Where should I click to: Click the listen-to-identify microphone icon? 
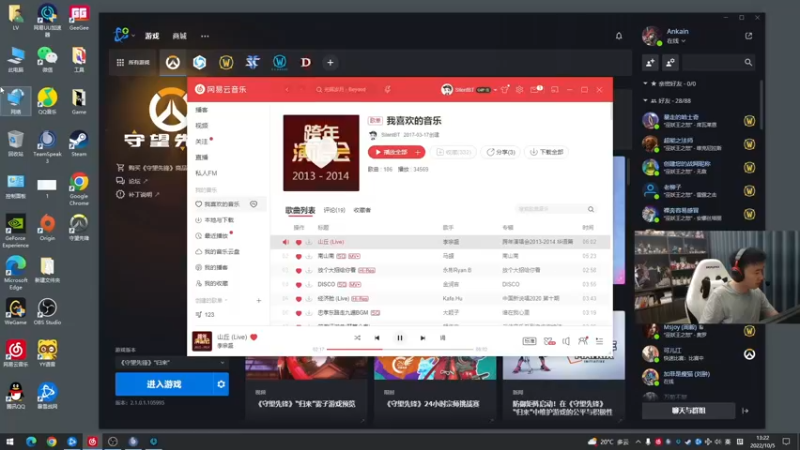pyautogui.click(x=388, y=89)
